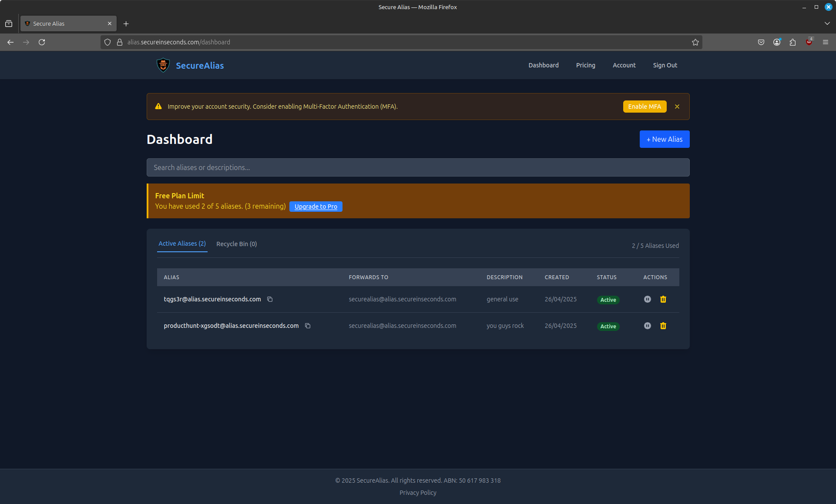The image size is (836, 504).
Task: Delete the producthunt-xgsodt alias
Action: (x=663, y=326)
